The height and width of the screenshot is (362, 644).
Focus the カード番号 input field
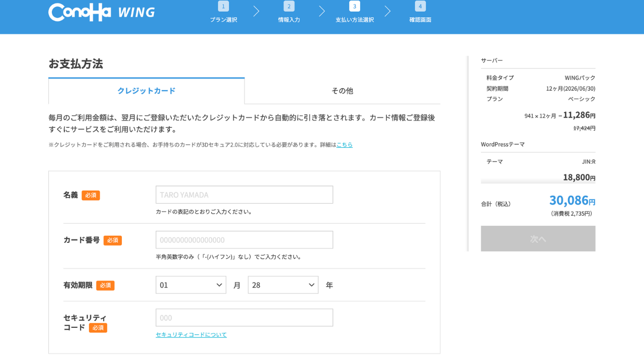pyautogui.click(x=244, y=240)
